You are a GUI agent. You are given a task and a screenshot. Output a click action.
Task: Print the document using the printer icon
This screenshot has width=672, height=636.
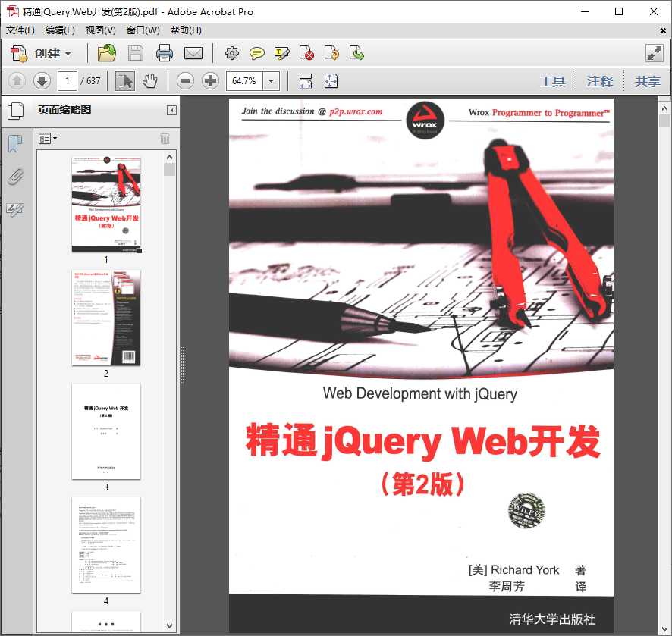pos(165,53)
